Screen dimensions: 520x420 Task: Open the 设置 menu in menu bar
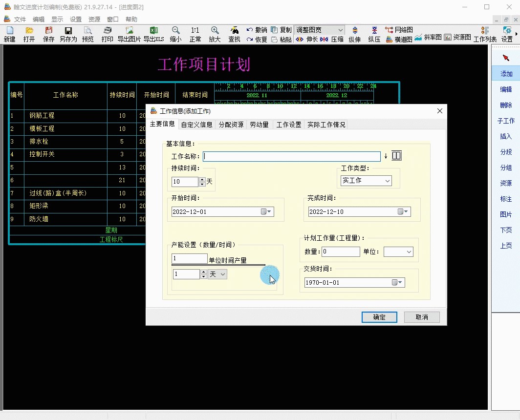76,20
